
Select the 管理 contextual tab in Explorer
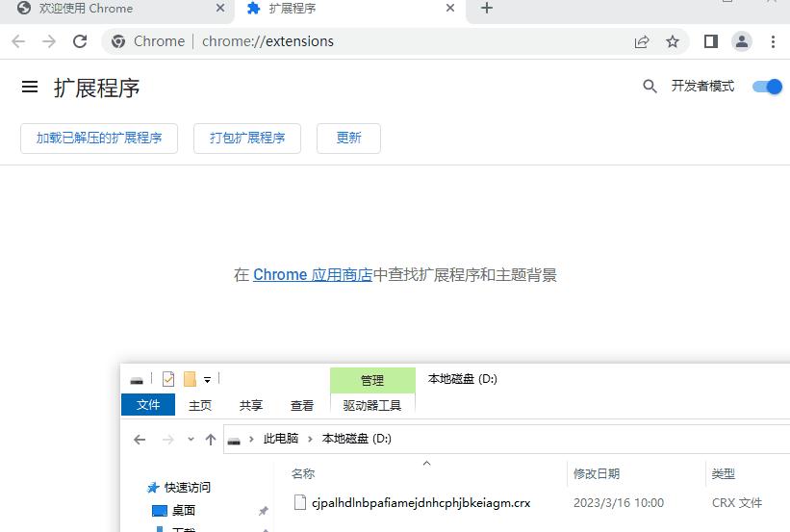coord(372,380)
